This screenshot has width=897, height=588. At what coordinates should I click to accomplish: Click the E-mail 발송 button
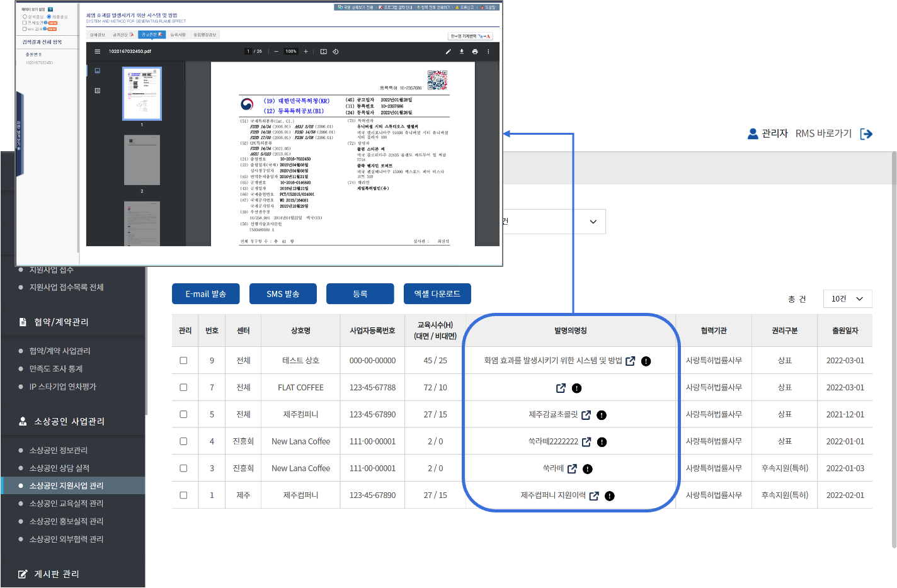click(205, 294)
